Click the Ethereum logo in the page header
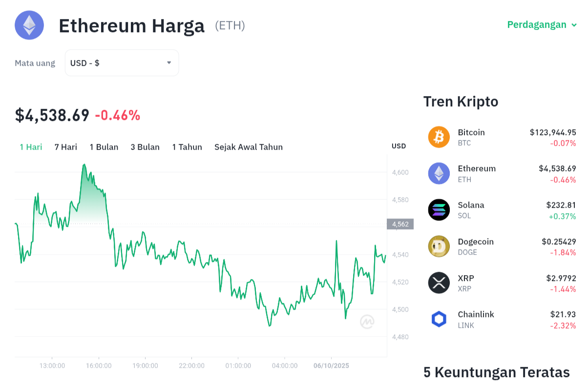 (29, 25)
